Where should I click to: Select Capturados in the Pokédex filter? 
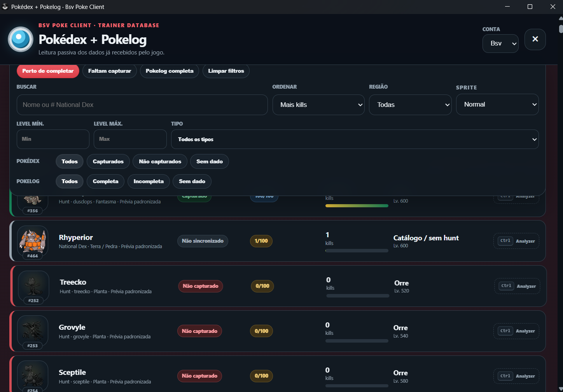coord(108,161)
